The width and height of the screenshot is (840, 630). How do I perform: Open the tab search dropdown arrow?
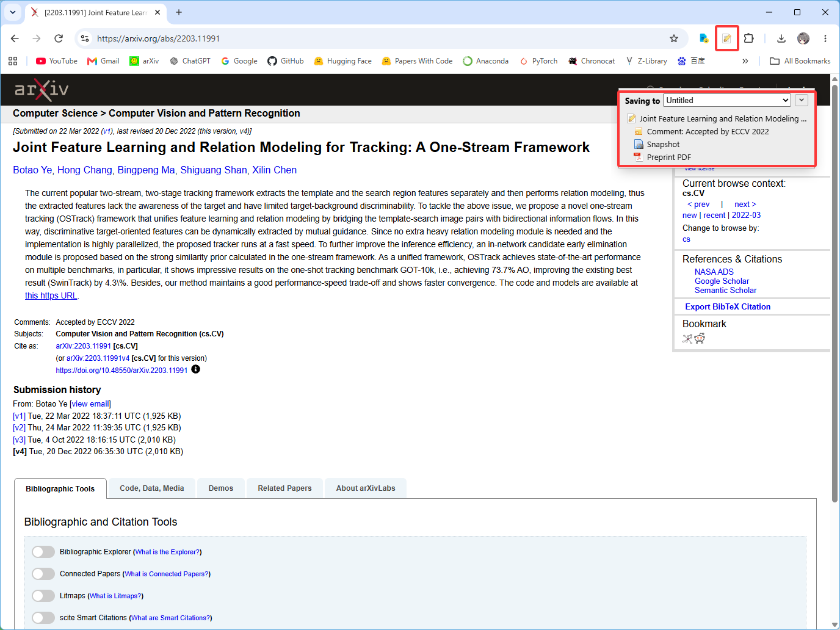(x=13, y=12)
